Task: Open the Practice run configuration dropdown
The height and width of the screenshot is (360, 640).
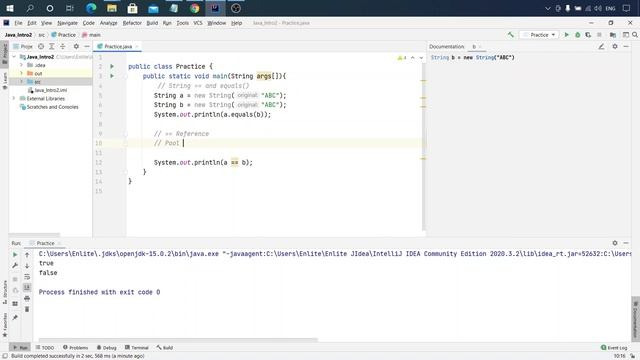Action: pos(539,35)
